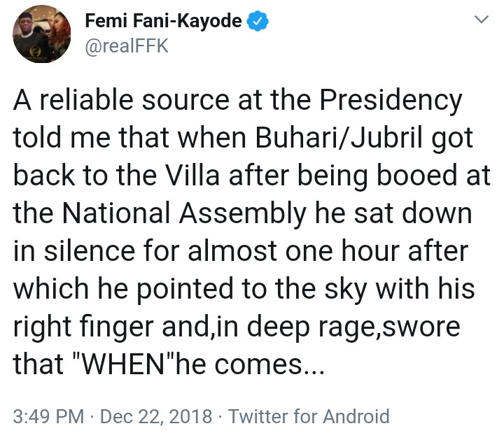Click the trailing ellipsis after "he comes"
Viewport: 504px width, 440px height.
pos(313,364)
